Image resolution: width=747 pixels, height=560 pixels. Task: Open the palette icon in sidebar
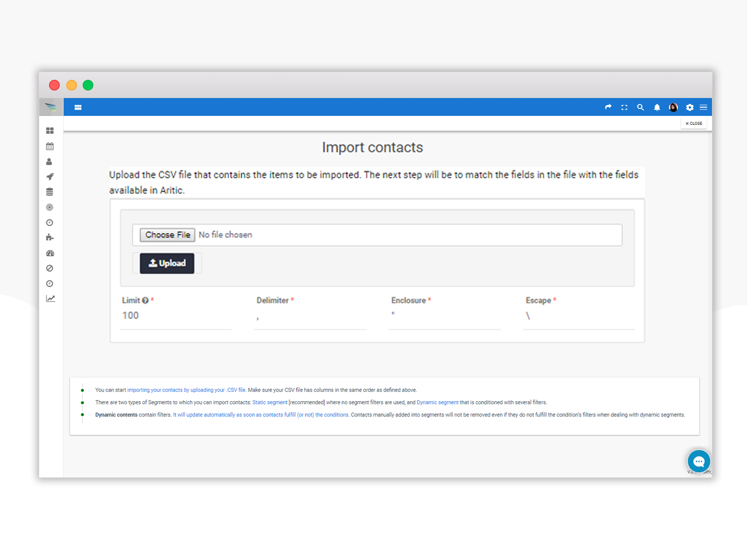tap(50, 253)
